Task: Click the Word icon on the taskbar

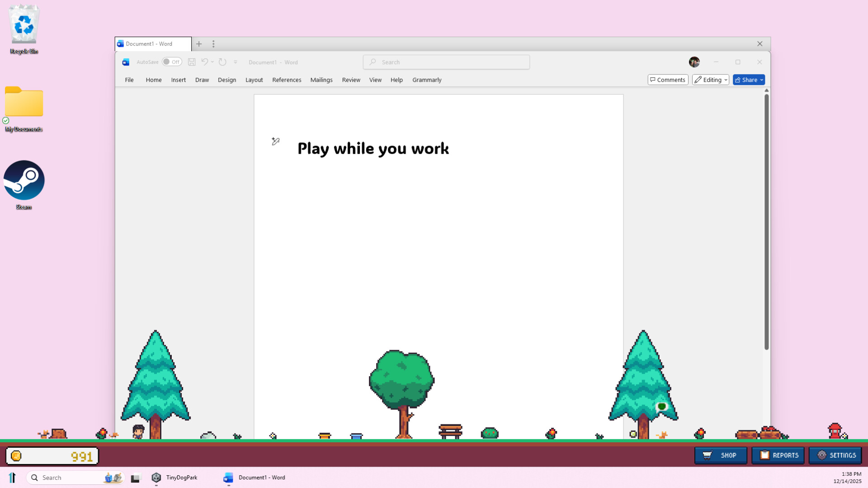Action: (228, 478)
